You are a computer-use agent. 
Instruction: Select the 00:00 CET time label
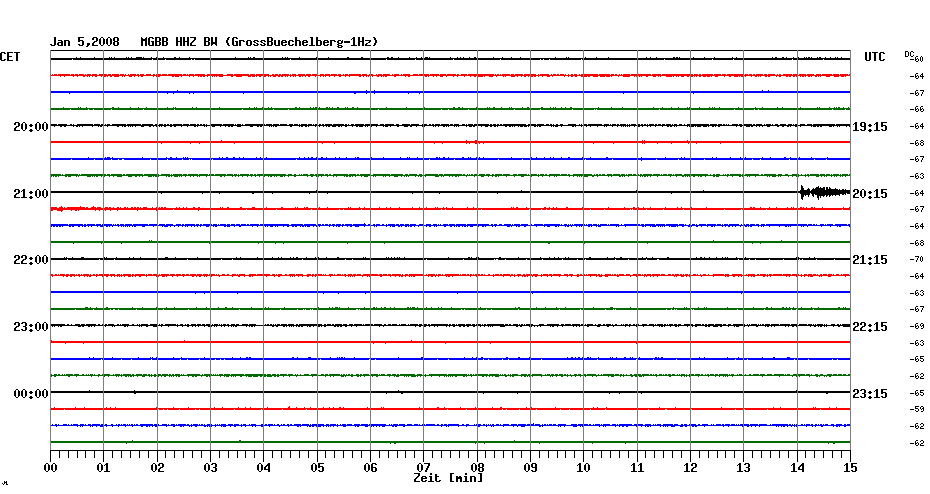click(31, 394)
